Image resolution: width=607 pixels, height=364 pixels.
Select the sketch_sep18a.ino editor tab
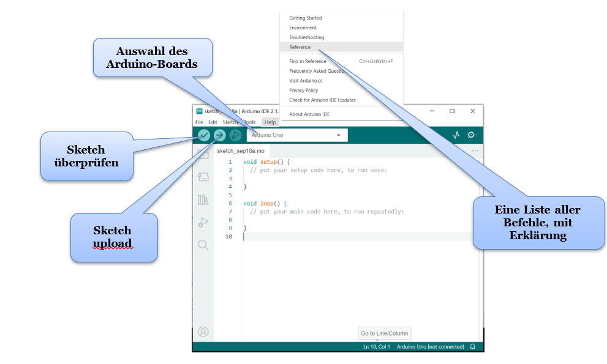click(241, 151)
